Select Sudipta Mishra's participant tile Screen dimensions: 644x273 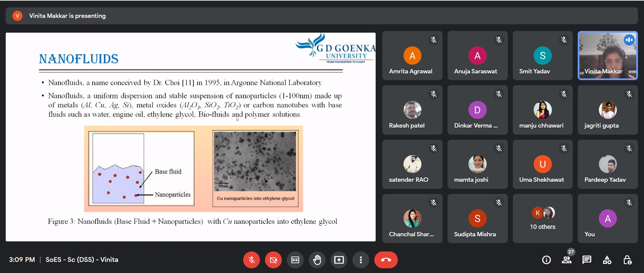click(477, 218)
